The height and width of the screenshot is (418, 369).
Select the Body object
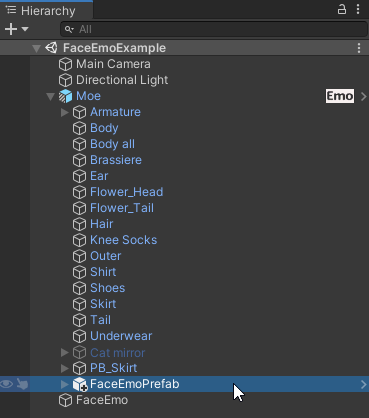104,128
